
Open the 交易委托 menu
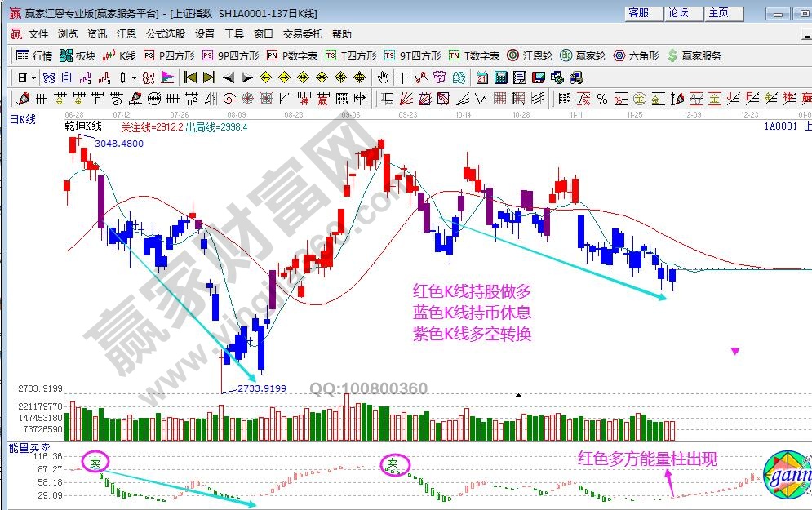point(302,34)
